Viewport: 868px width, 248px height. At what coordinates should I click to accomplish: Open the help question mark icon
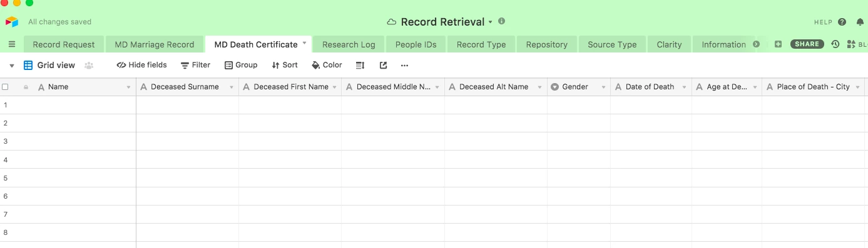(x=842, y=22)
